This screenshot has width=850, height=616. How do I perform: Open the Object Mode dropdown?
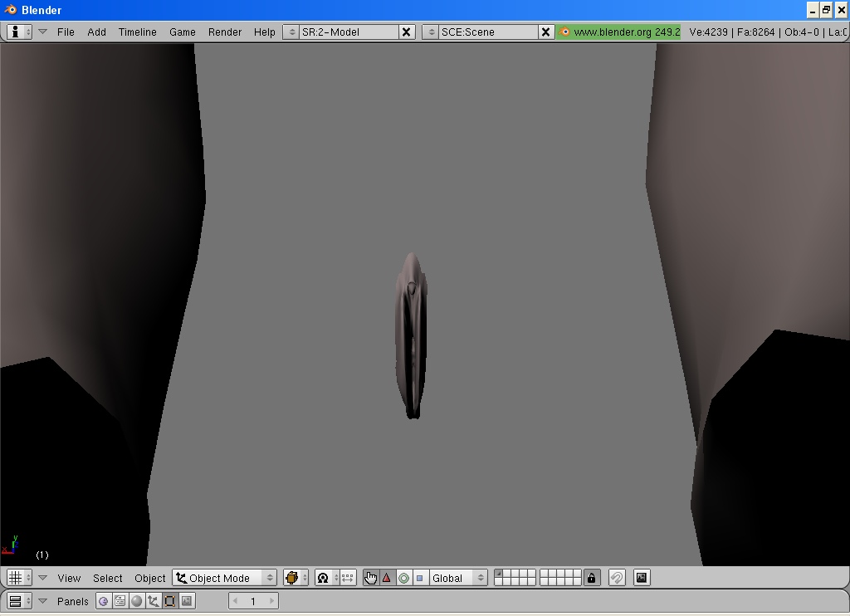[224, 578]
